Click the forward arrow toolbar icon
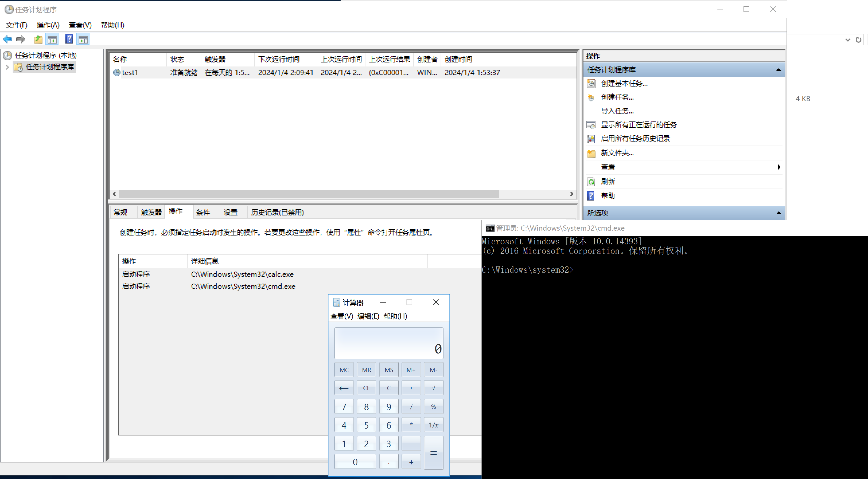Viewport: 868px width, 479px height. click(x=21, y=39)
